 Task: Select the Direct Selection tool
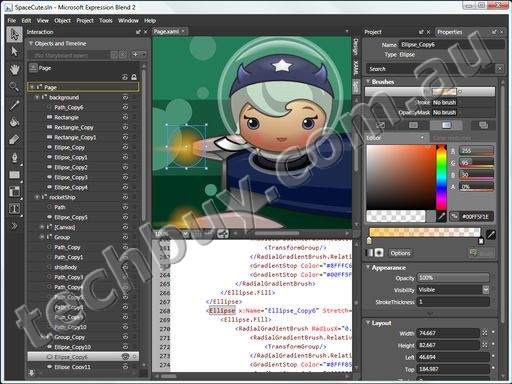(14, 52)
